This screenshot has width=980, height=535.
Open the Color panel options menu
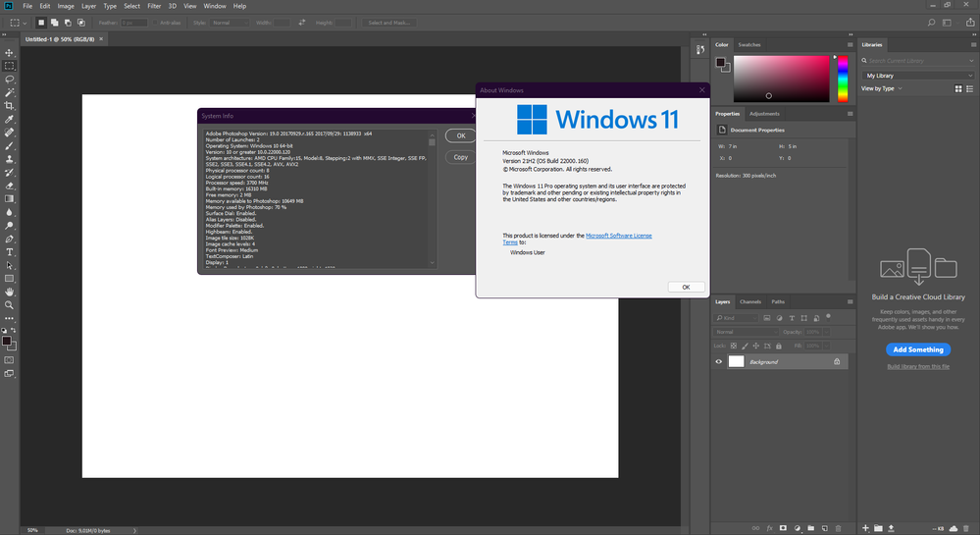tap(850, 44)
